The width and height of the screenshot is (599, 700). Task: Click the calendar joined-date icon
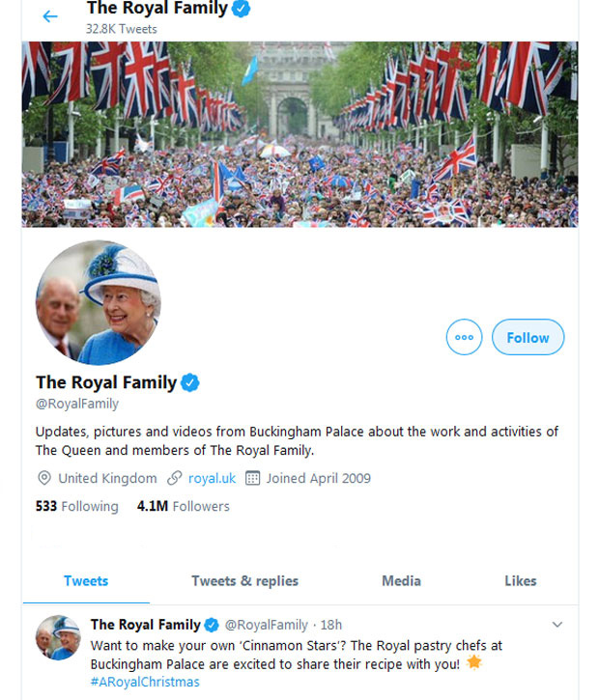253,478
